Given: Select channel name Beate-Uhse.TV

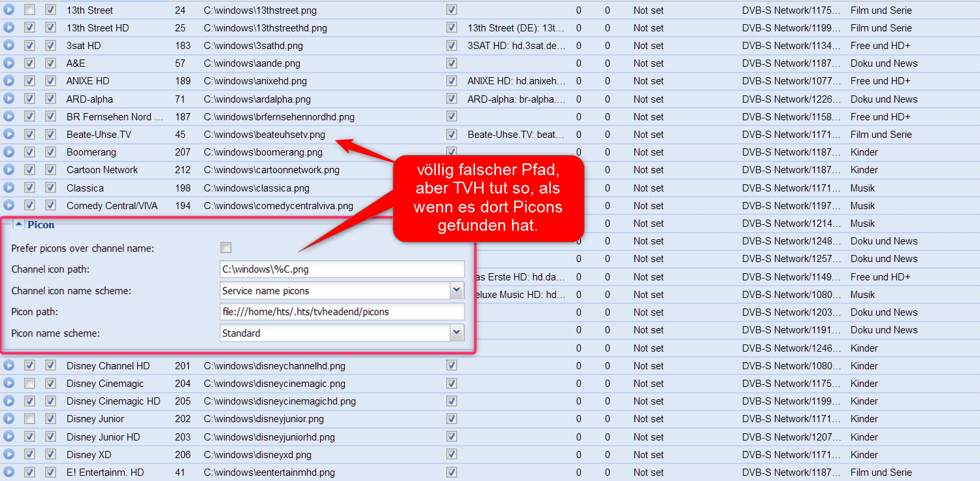Looking at the screenshot, I should [x=99, y=135].
